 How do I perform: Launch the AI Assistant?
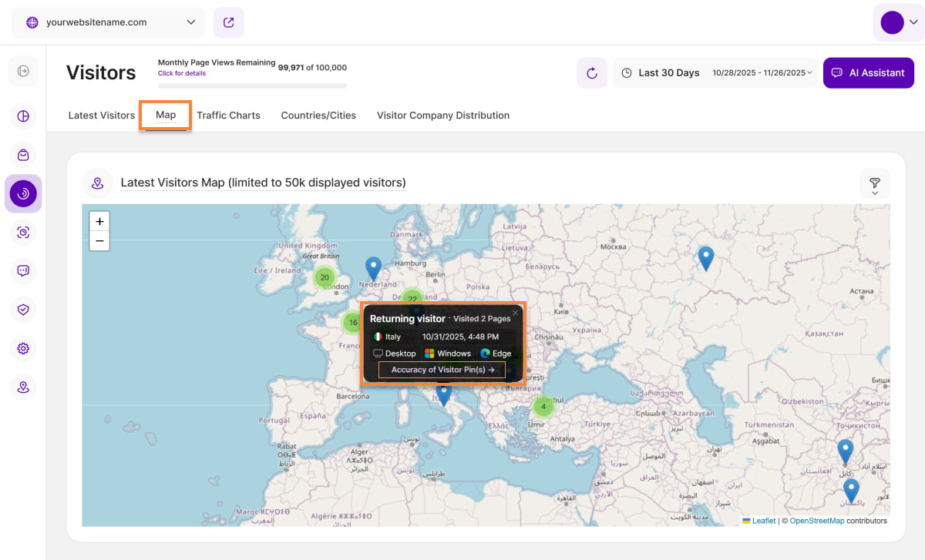869,73
